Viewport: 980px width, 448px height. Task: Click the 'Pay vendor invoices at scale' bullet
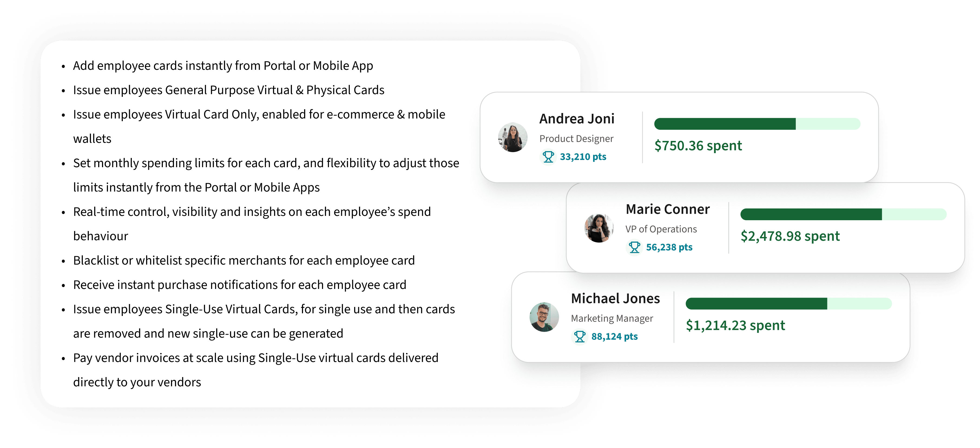256,358
